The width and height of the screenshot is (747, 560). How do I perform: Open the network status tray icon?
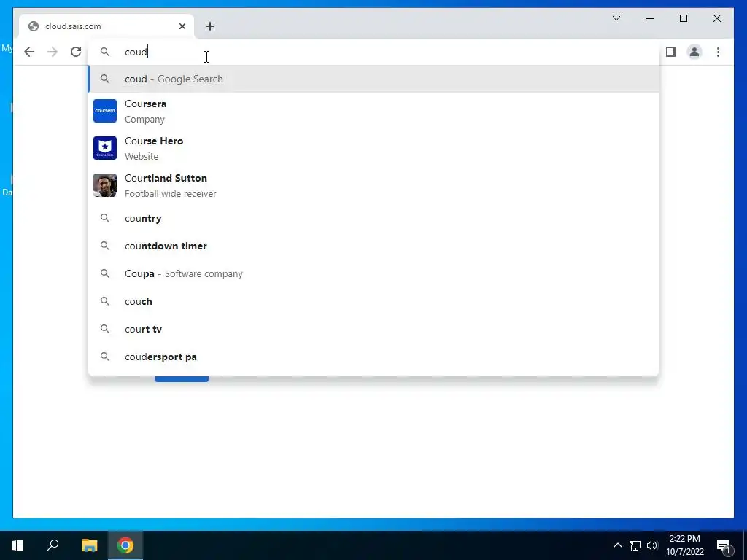635,545
